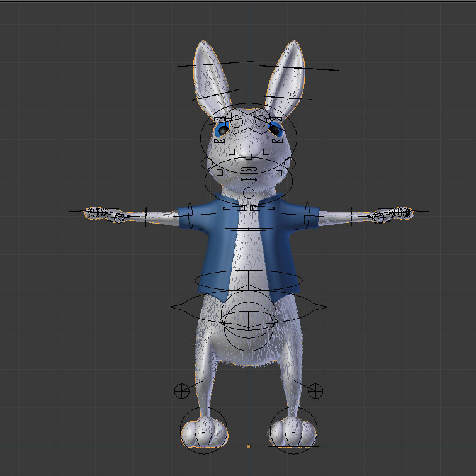Select the wrist circle control on screen-right hand
This screenshot has width=476, height=476.
click(378, 217)
